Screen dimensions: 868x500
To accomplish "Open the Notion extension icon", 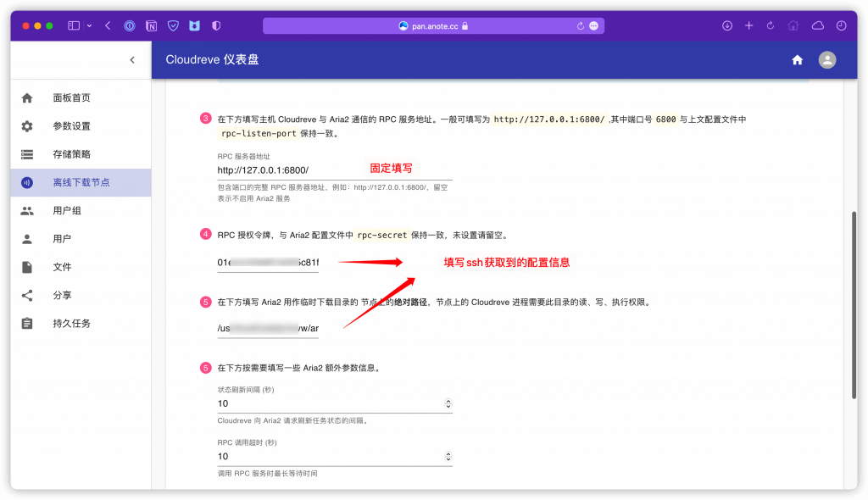I will click(x=150, y=25).
